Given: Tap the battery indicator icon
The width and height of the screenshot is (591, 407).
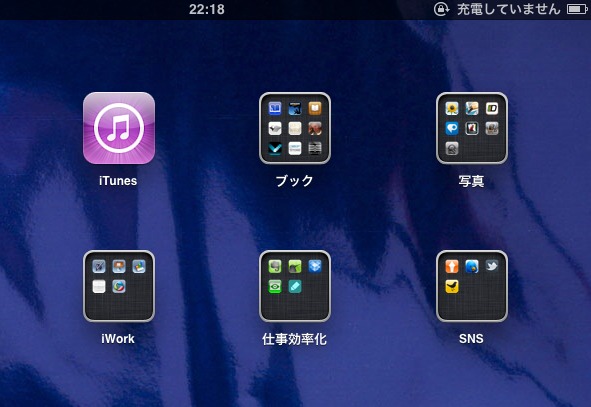Looking at the screenshot, I should [x=577, y=9].
